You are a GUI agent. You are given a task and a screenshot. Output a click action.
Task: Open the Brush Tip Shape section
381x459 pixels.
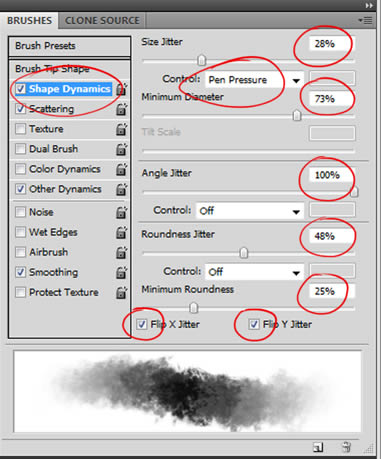(x=69, y=69)
